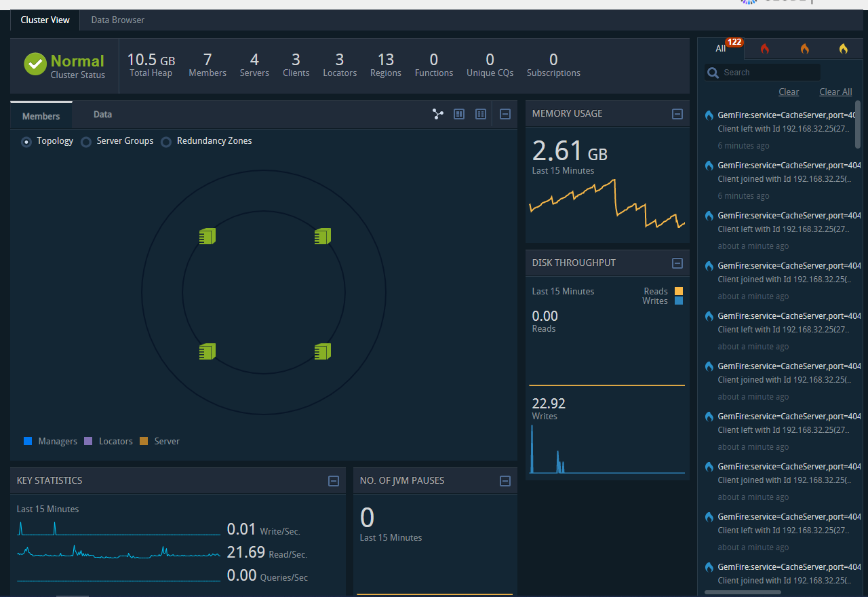Click the Clear All alerts link
The height and width of the screenshot is (597, 868).
point(835,92)
